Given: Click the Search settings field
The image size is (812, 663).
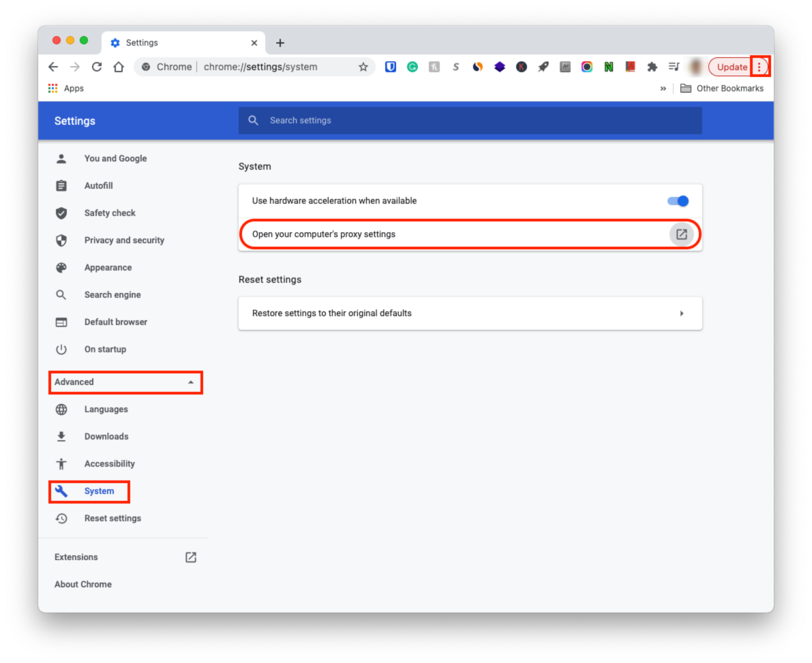Looking at the screenshot, I should click(x=470, y=120).
